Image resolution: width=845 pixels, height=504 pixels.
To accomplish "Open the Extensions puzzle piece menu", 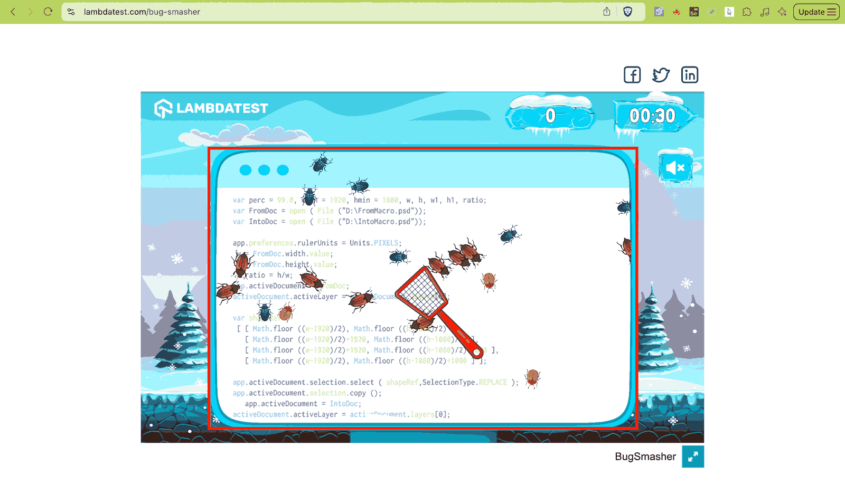I will [747, 12].
